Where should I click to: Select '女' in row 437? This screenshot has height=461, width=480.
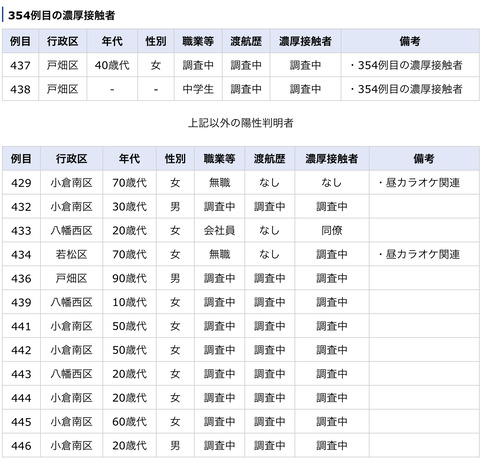[x=156, y=65]
